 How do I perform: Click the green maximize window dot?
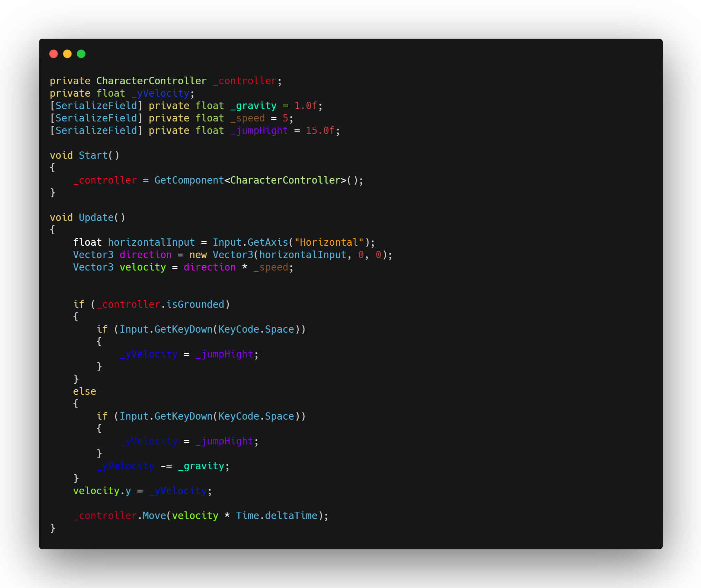tap(81, 54)
